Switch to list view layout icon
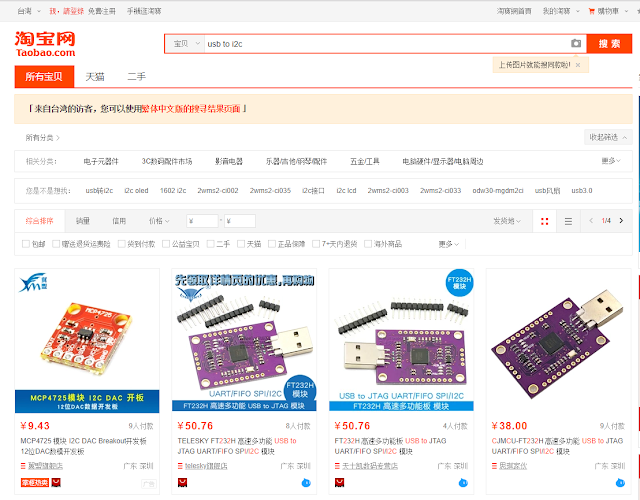The width and height of the screenshot is (640, 500). click(x=568, y=221)
